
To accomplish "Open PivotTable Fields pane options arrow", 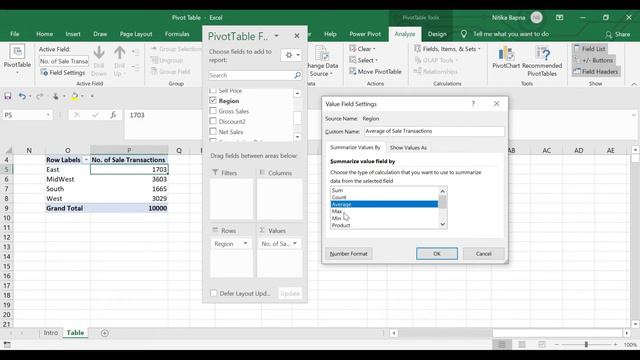I will 276,36.
